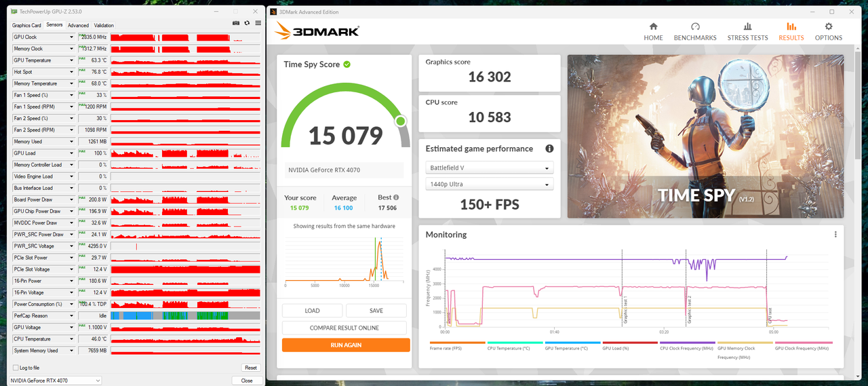The width and height of the screenshot is (868, 386).
Task: Click the Time Spy score gauge knob
Action: [x=400, y=121]
